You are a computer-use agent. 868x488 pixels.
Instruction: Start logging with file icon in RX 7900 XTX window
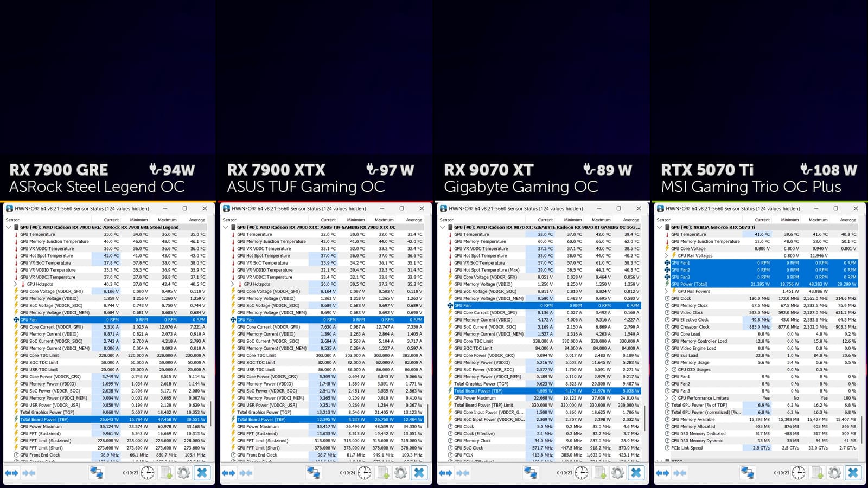(383, 473)
